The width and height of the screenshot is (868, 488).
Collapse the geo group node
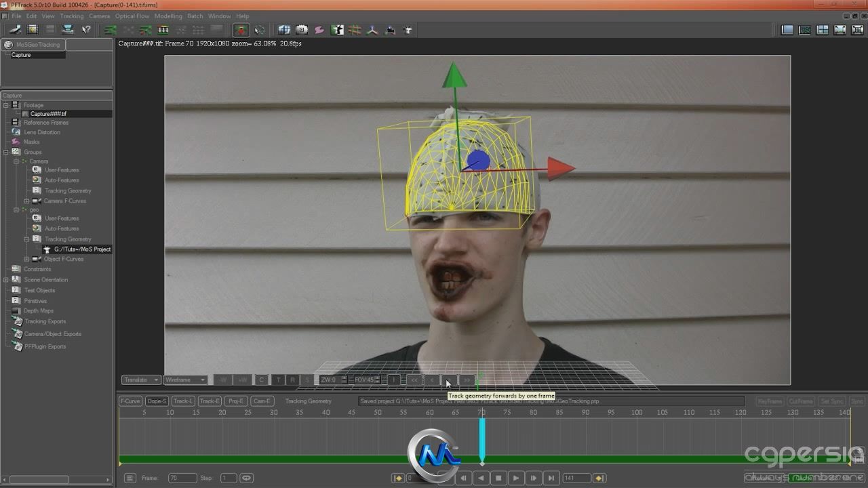[x=16, y=209]
